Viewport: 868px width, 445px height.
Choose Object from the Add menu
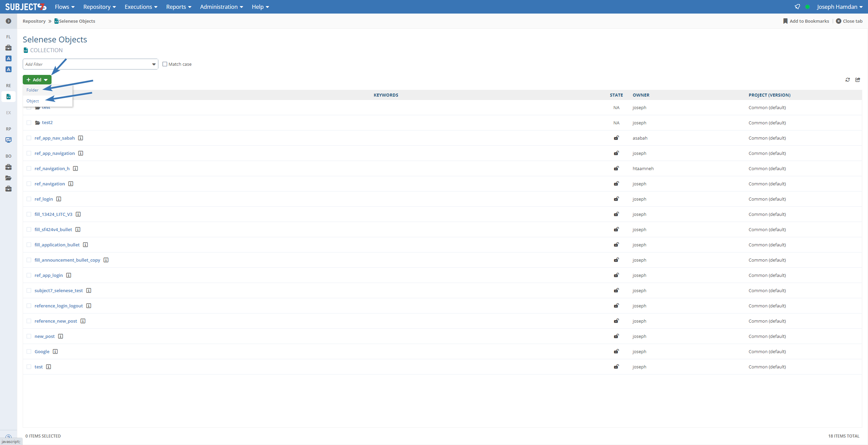pos(33,101)
